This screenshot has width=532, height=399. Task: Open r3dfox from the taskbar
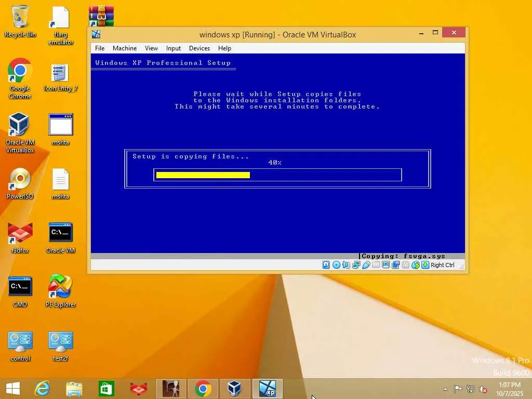tap(138, 389)
